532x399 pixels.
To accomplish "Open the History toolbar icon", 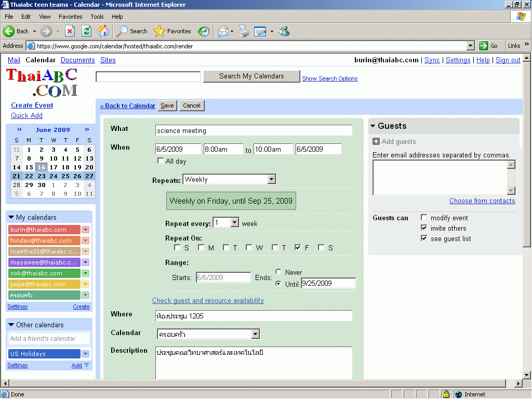I will pos(204,31).
